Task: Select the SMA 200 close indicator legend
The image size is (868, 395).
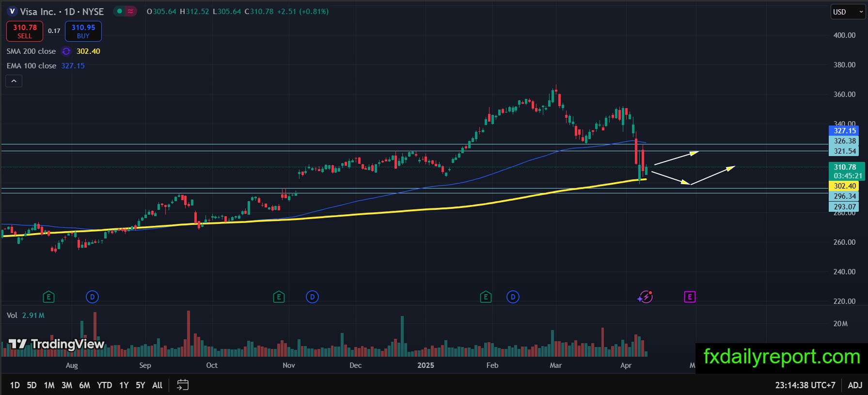Action: tap(31, 51)
